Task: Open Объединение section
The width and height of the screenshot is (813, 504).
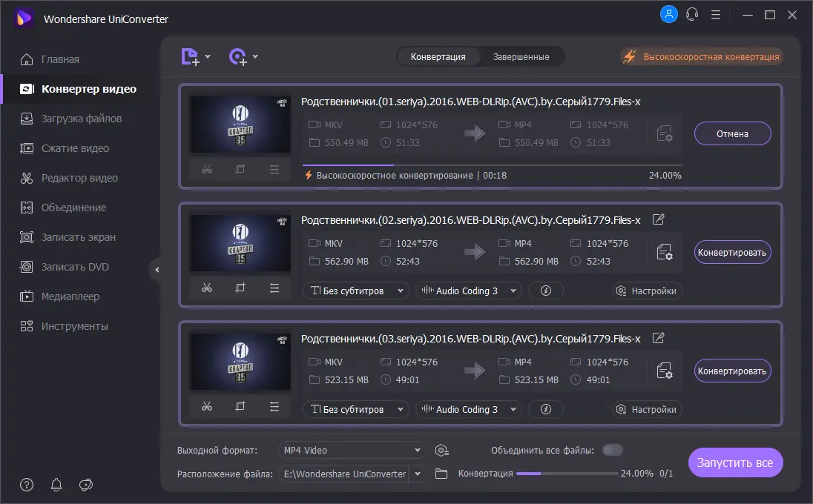Action: point(63,208)
